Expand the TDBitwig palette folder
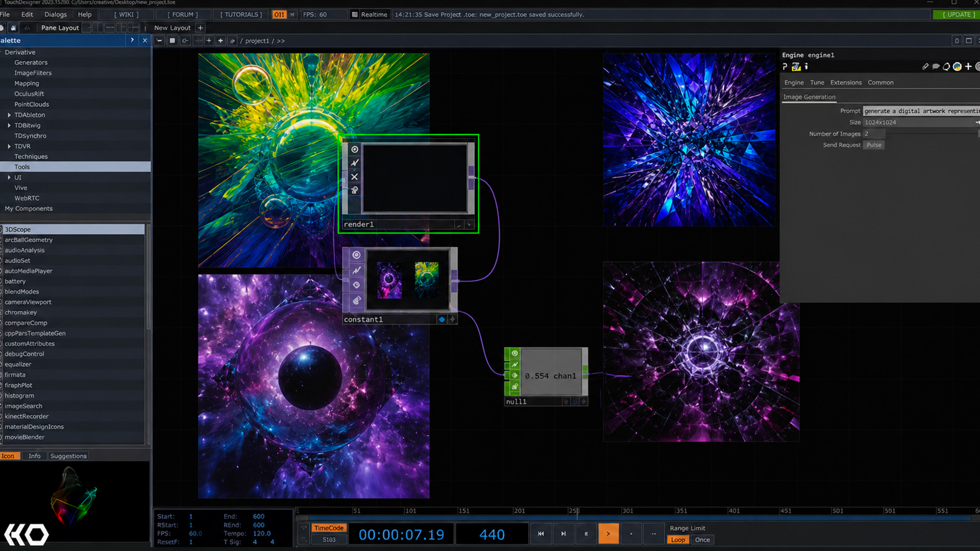 (x=9, y=126)
